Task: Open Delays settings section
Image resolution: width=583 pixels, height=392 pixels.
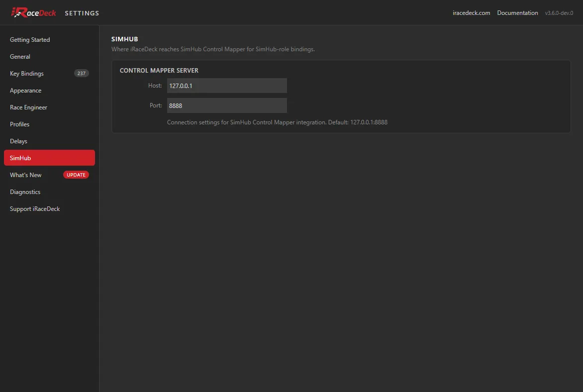Action: pos(49,141)
